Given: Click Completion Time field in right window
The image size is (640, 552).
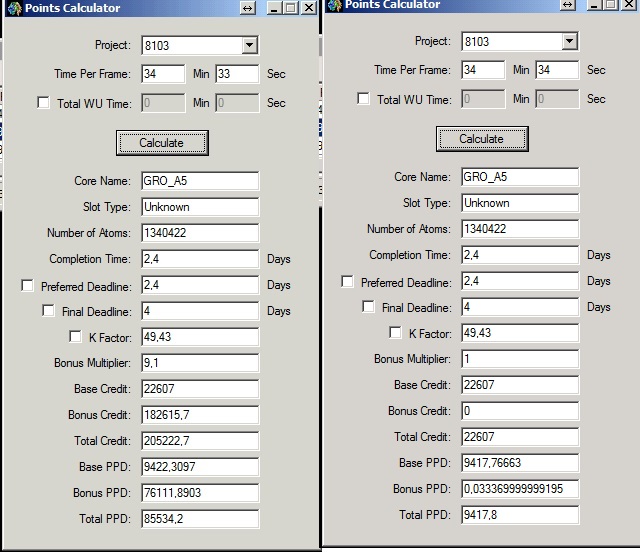Looking at the screenshot, I should [520, 255].
